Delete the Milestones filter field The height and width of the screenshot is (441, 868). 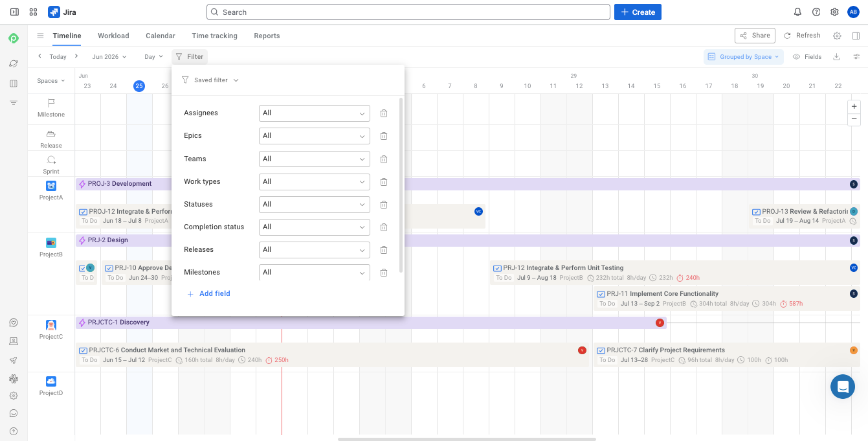click(384, 273)
